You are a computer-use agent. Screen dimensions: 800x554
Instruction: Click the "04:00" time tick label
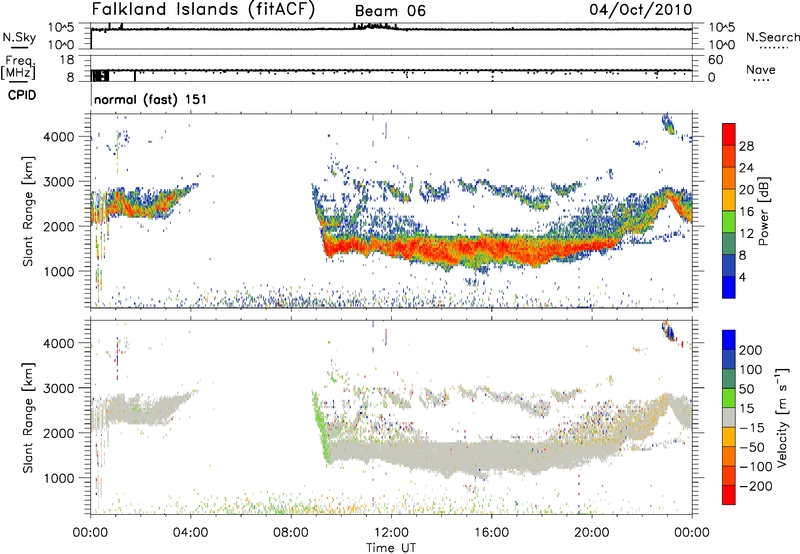(x=190, y=532)
